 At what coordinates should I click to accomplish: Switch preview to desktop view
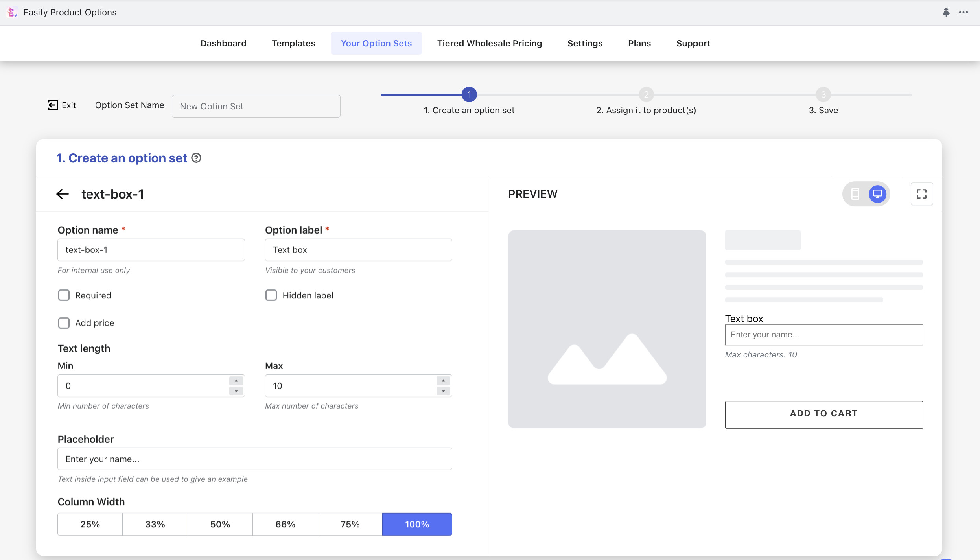click(x=877, y=194)
